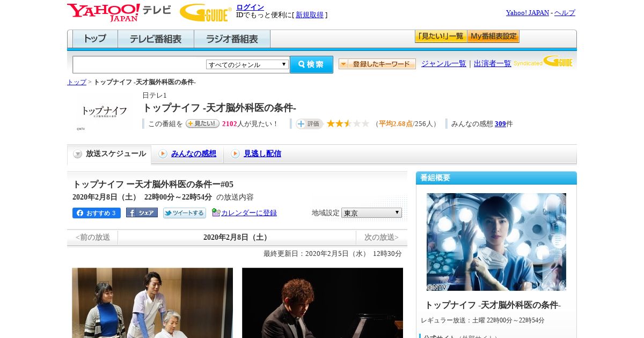
Task: Open the 見逃し配信 tab
Action: (x=262, y=154)
